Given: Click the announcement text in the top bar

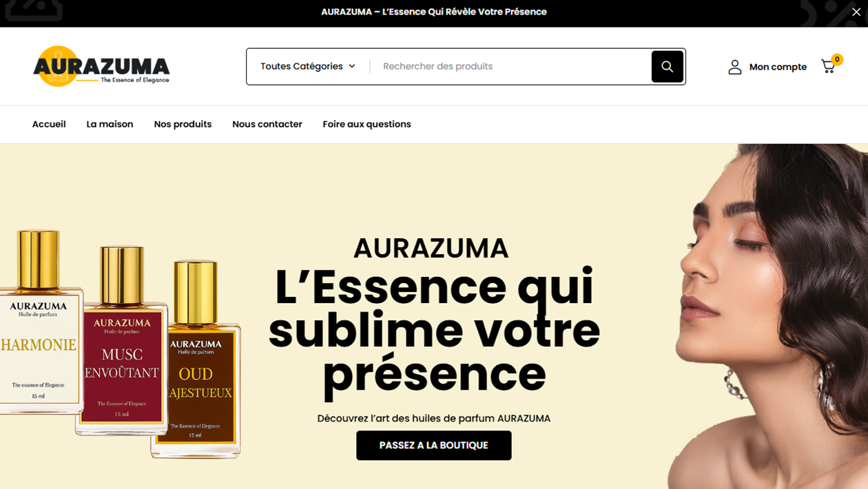Looking at the screenshot, I should [x=434, y=12].
